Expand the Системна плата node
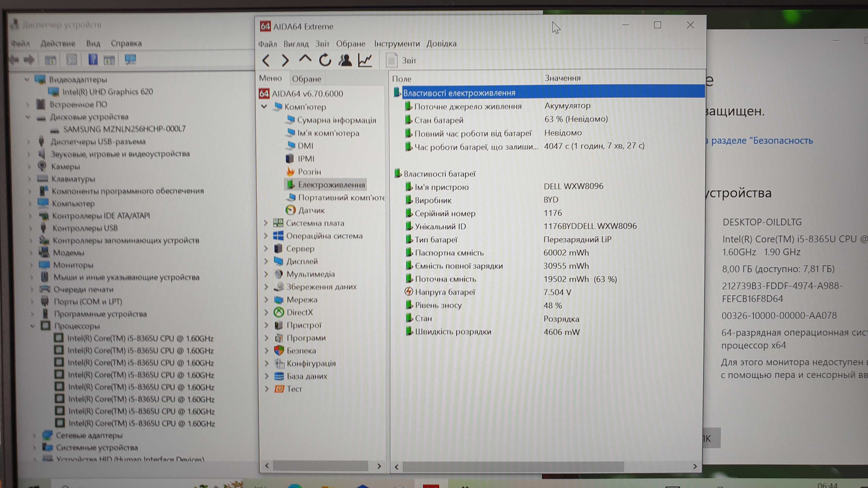Viewport: 868px width, 488px height. 265,223
